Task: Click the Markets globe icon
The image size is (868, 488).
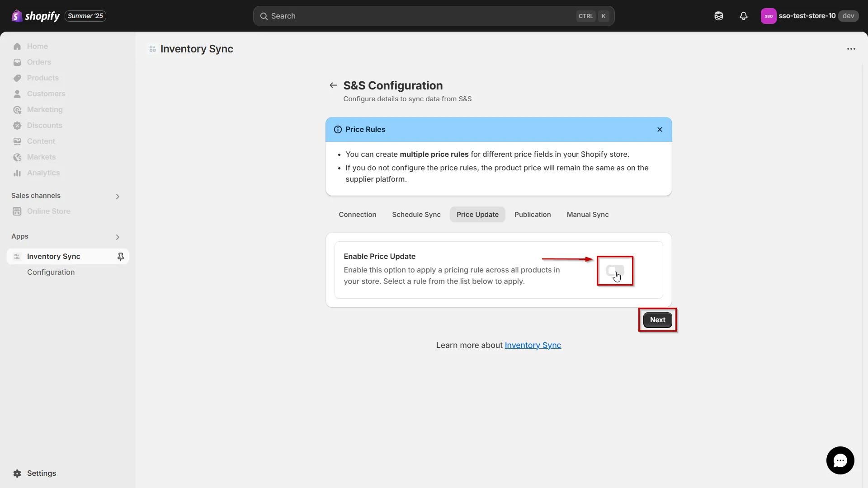Action: (17, 157)
